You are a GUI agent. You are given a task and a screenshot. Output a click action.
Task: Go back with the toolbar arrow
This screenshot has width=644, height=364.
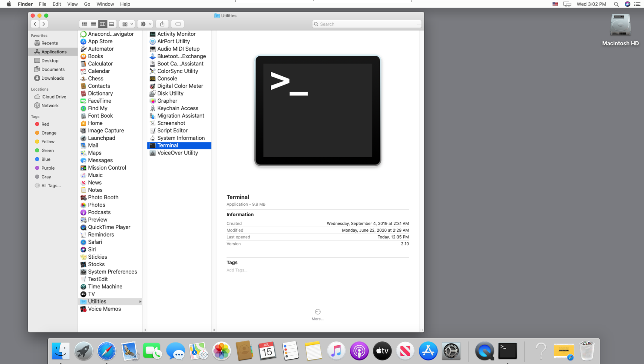click(x=35, y=24)
